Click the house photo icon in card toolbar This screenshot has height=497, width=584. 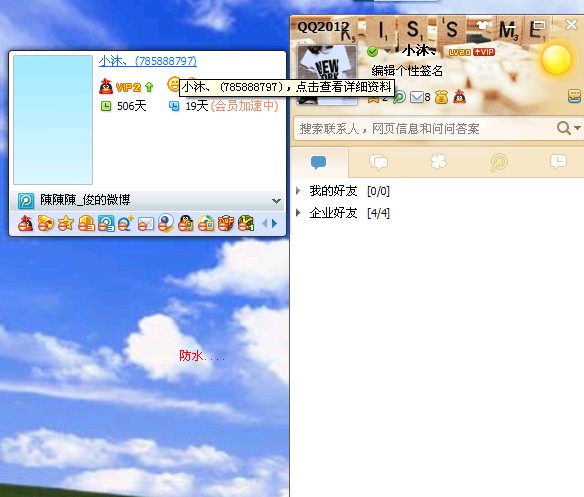tap(206, 224)
